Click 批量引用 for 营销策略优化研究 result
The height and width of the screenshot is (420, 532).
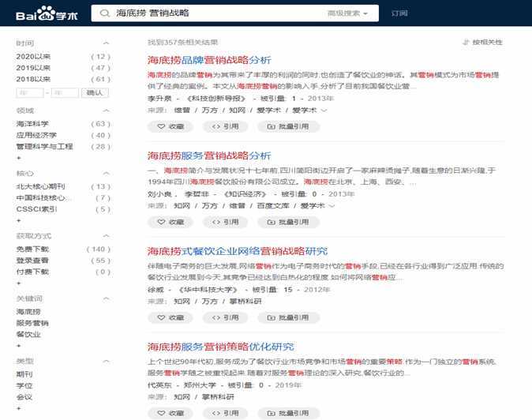pos(288,413)
